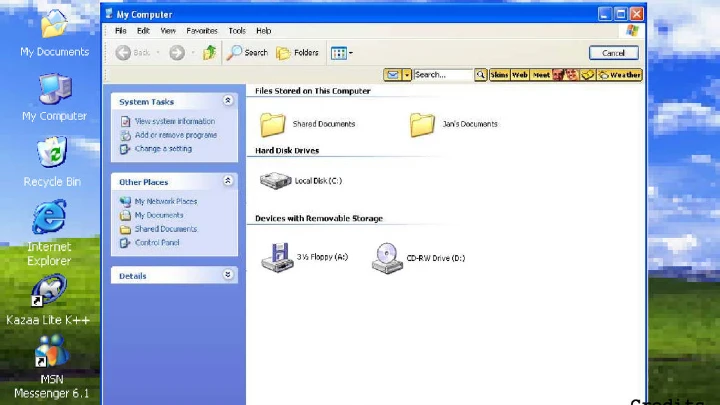Open the View menu
720x405 pixels.
[168, 31]
